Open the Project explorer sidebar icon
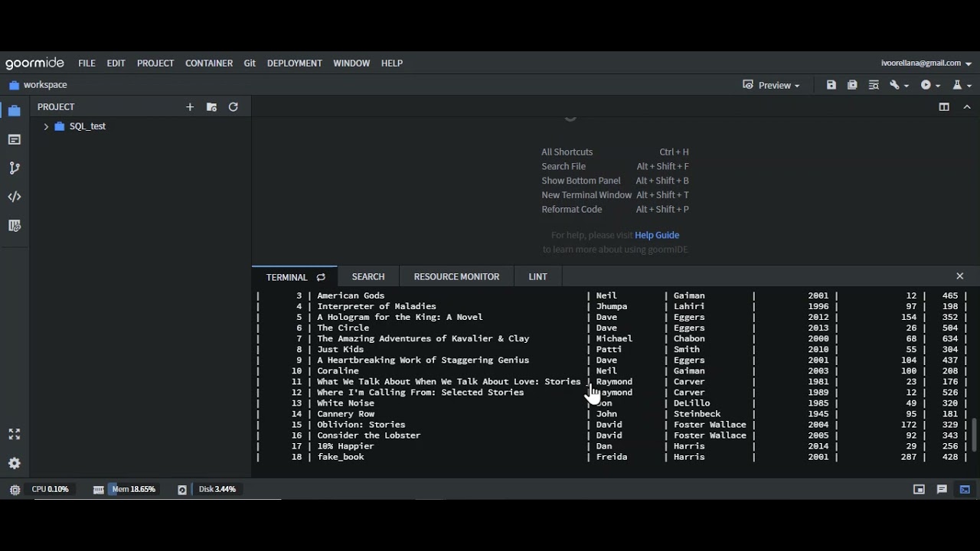The height and width of the screenshot is (551, 980). (x=14, y=111)
